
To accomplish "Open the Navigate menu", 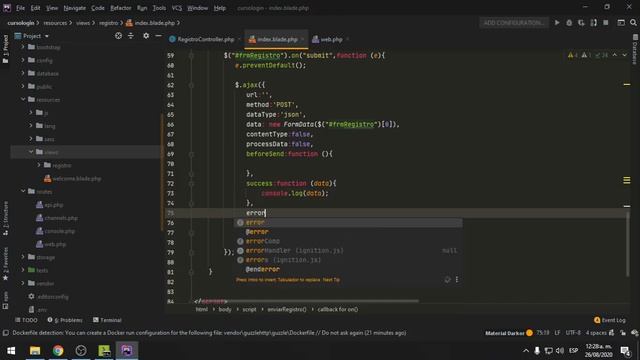I will [x=75, y=8].
